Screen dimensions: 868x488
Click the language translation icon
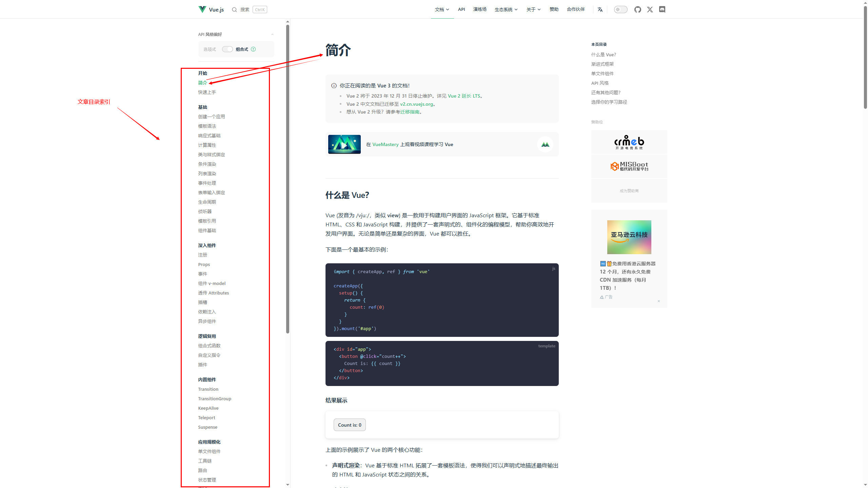(600, 9)
